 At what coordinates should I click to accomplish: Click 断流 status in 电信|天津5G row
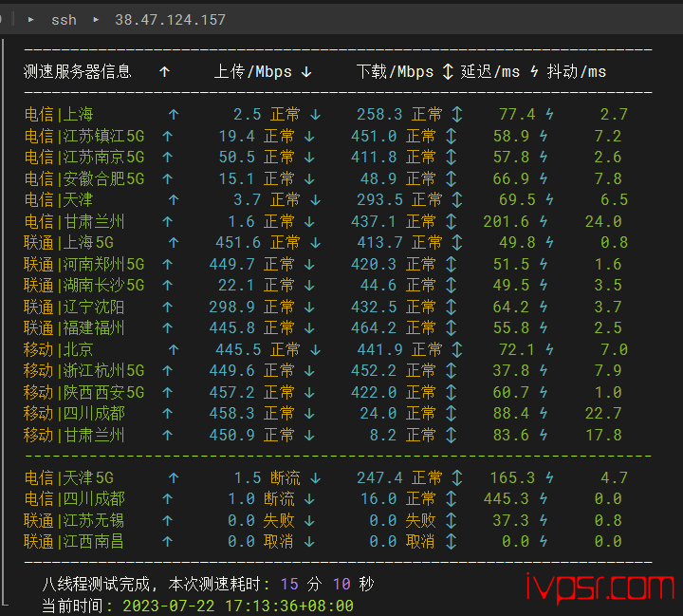tap(286, 477)
